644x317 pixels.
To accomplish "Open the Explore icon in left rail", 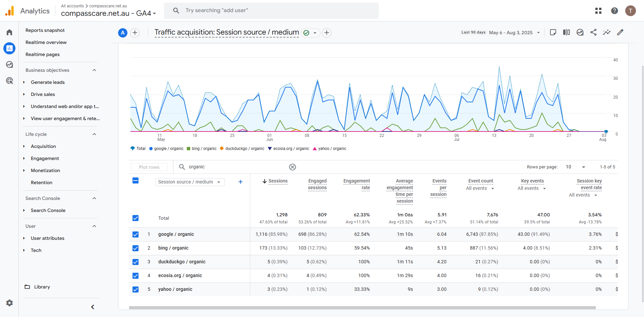I will point(9,64).
